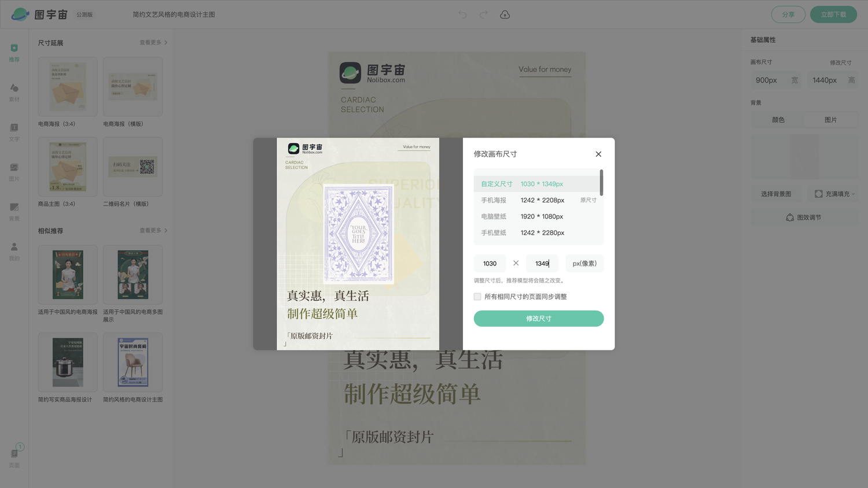Click the background image preview in 背景 section
The height and width of the screenshot is (488, 868).
[x=804, y=157]
